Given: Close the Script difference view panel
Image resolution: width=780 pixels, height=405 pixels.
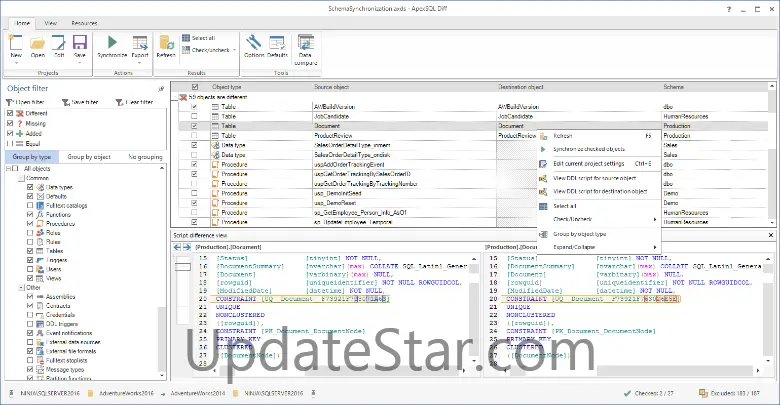Looking at the screenshot, I should (x=771, y=235).
